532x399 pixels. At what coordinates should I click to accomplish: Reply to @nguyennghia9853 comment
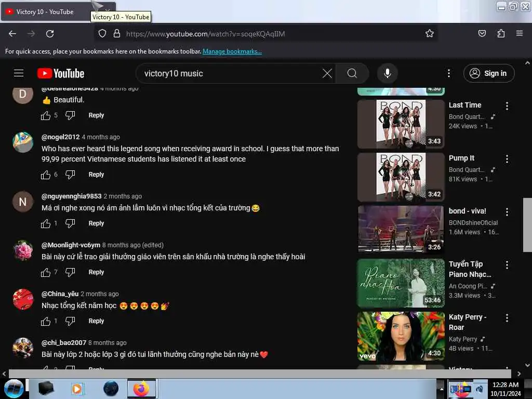(96, 223)
